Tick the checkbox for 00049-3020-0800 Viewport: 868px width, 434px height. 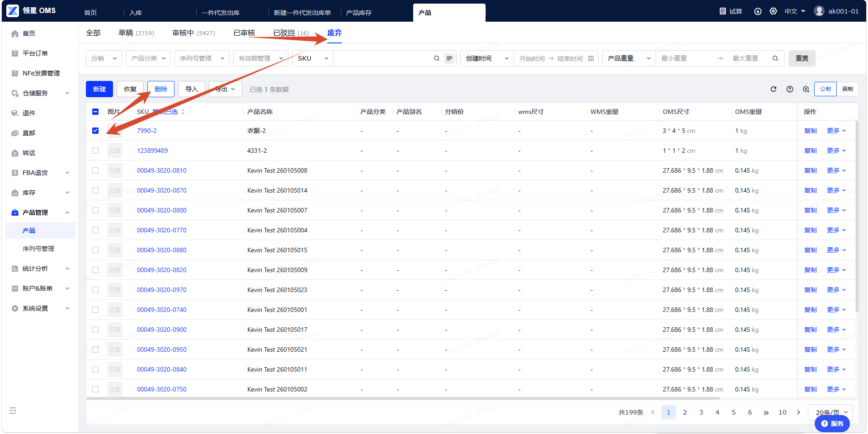point(95,210)
